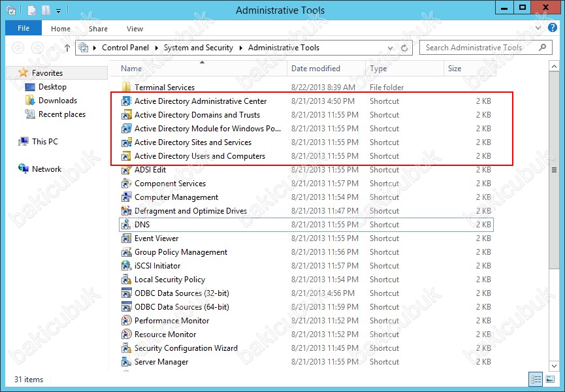Sort by the Type column header
The width and height of the screenshot is (565, 392).
pyautogui.click(x=405, y=69)
